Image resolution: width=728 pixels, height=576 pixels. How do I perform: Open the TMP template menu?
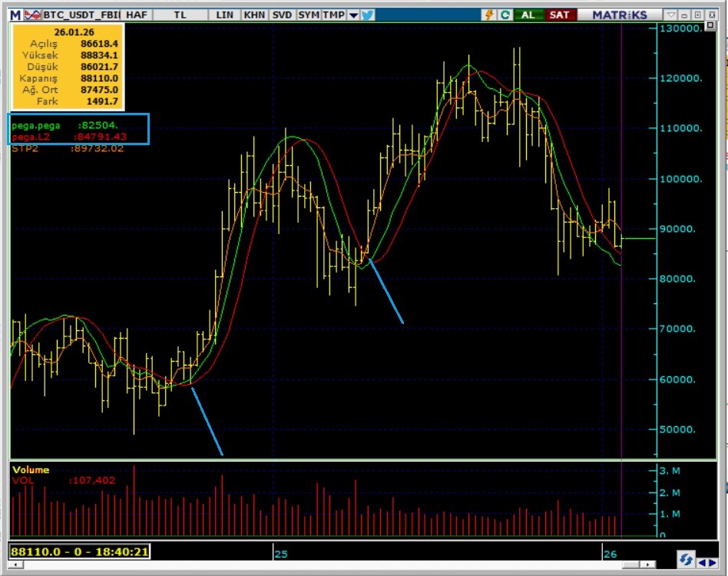pyautogui.click(x=333, y=15)
